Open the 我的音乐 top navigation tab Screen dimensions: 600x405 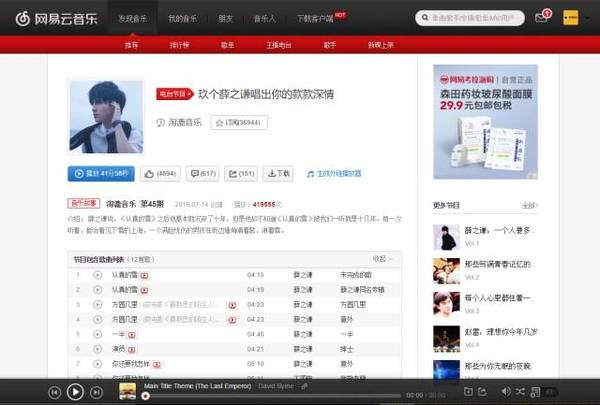(x=183, y=18)
